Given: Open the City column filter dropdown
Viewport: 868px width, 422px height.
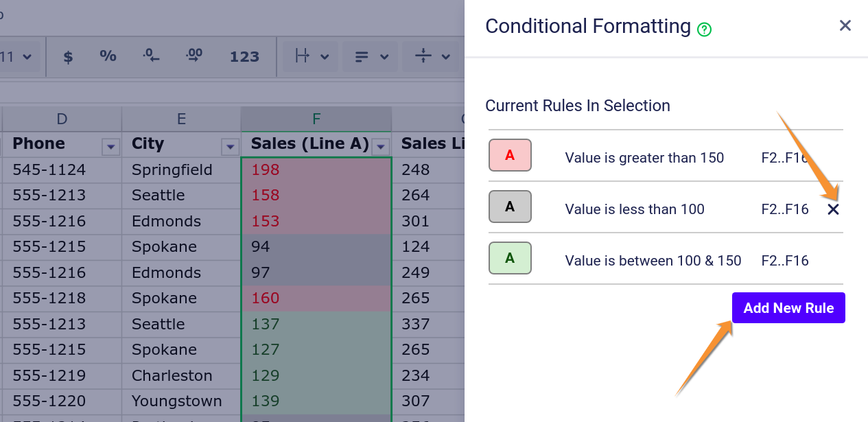Looking at the screenshot, I should click(x=231, y=146).
